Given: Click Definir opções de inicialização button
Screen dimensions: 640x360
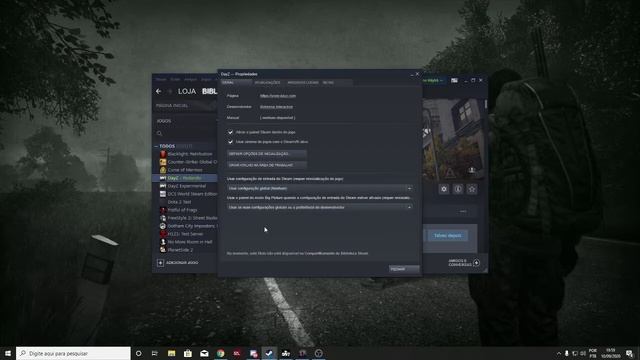Looking at the screenshot, I should tap(267, 154).
